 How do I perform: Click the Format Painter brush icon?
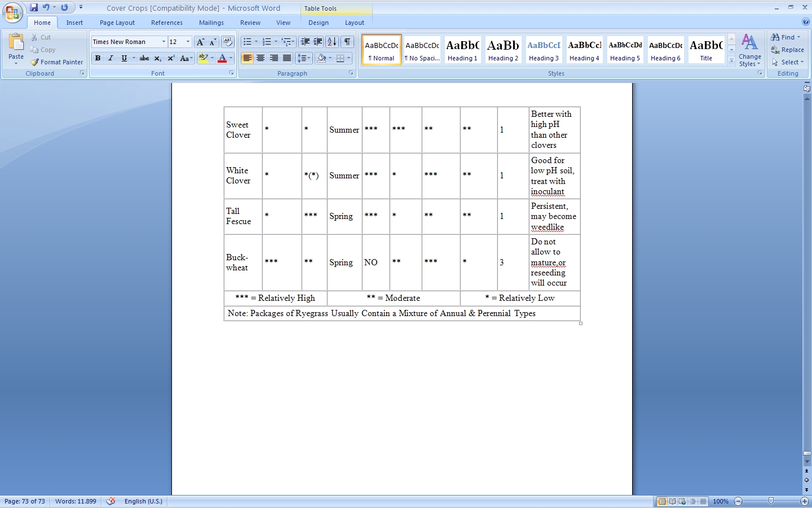click(35, 62)
